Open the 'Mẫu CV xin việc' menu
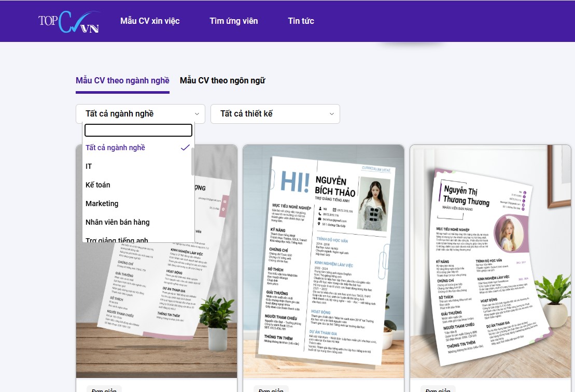Viewport: 575px width, 392px height. pos(150,21)
